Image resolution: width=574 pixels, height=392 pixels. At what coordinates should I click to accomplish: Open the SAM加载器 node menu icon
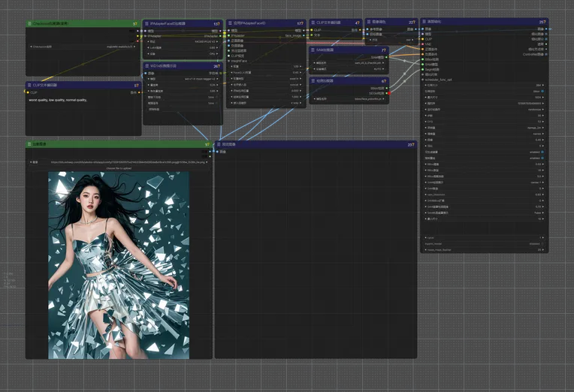click(313, 50)
